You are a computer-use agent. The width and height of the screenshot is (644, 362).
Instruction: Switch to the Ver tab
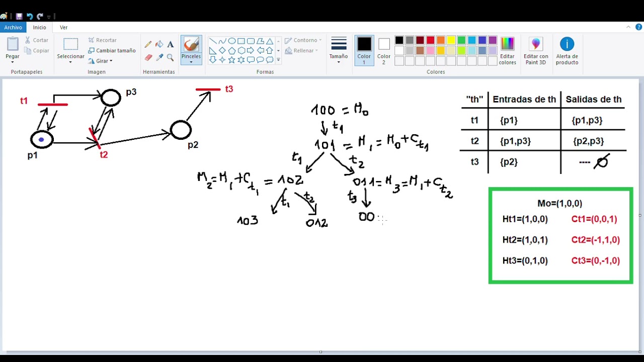point(64,28)
